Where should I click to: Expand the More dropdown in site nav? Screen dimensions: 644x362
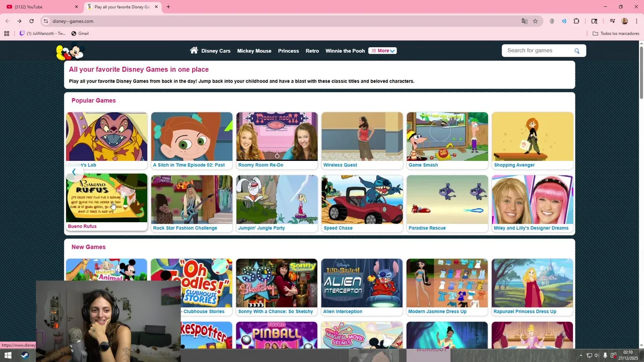[x=382, y=51]
